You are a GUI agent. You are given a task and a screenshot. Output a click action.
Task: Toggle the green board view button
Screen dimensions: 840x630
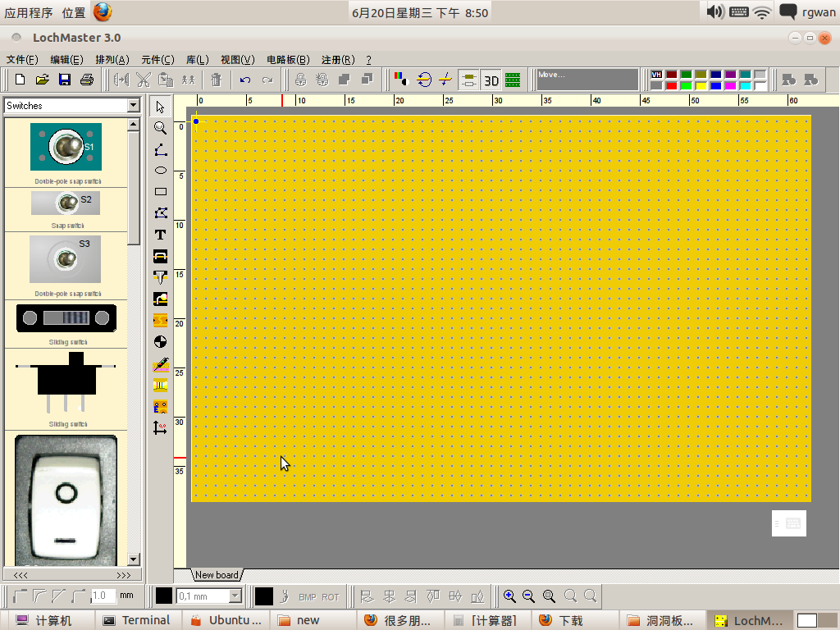(513, 80)
